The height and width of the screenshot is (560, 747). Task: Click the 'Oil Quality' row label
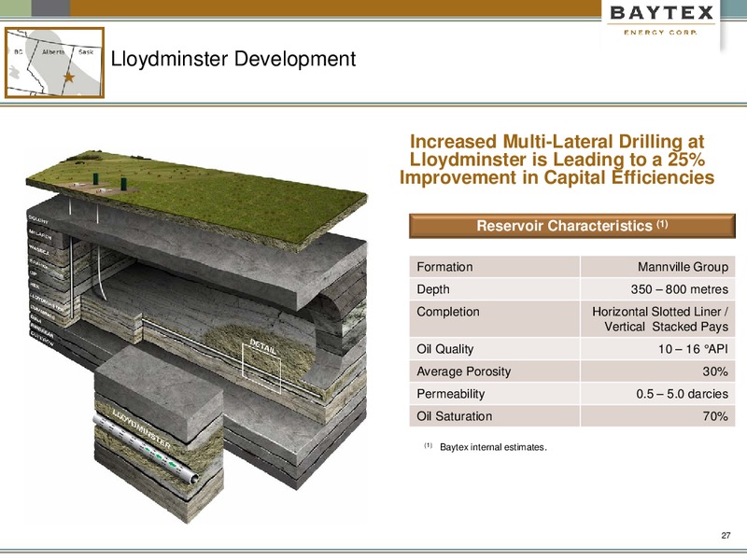[445, 349]
